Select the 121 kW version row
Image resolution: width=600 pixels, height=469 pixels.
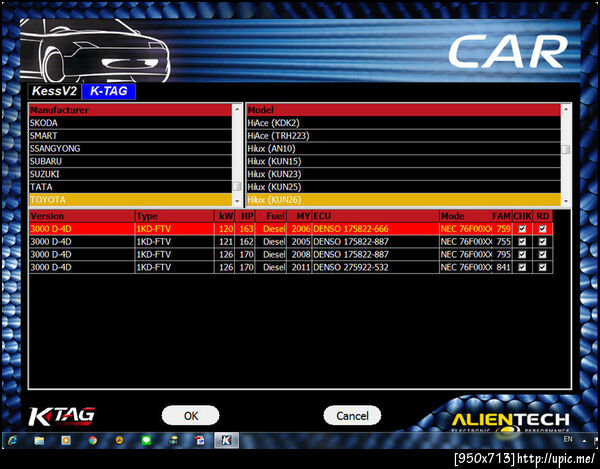pyautogui.click(x=291, y=242)
